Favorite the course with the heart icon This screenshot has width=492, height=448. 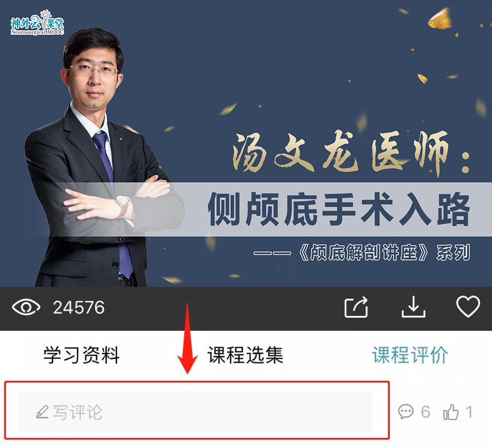468,306
